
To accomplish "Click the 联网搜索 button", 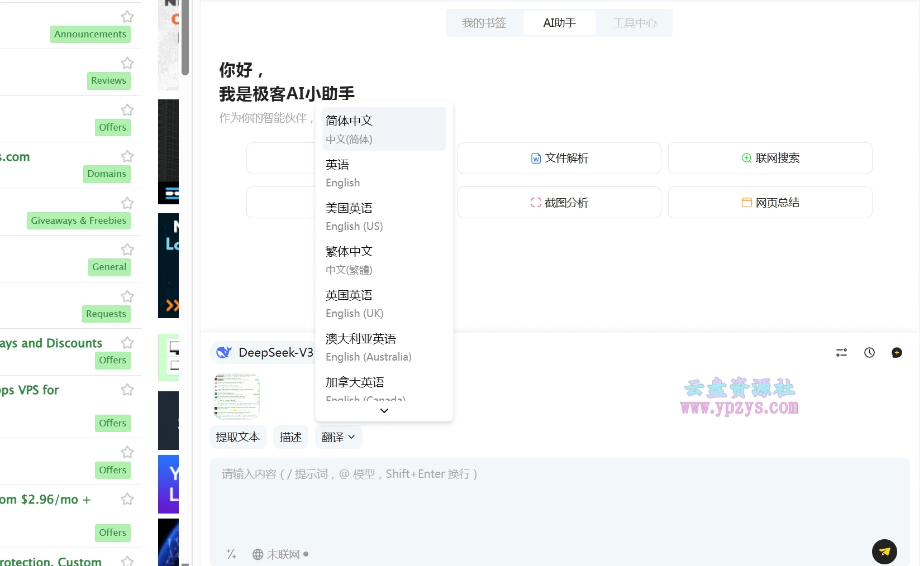I will coord(769,159).
